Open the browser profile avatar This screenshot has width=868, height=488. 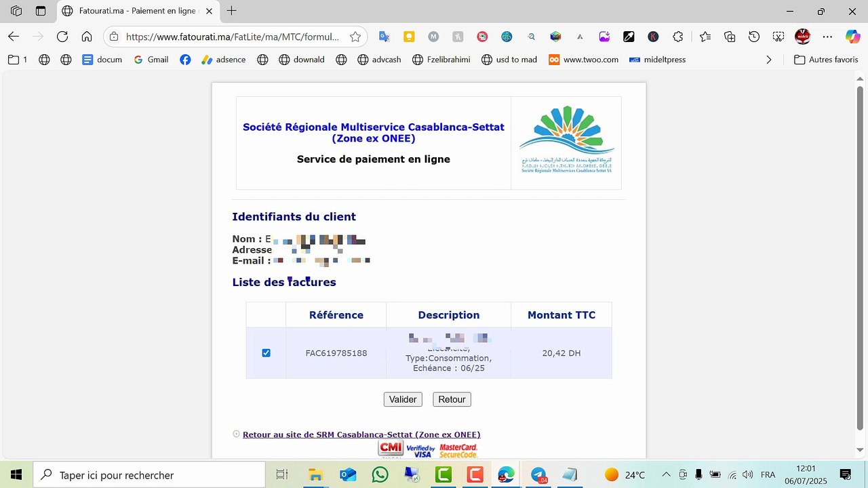(803, 37)
